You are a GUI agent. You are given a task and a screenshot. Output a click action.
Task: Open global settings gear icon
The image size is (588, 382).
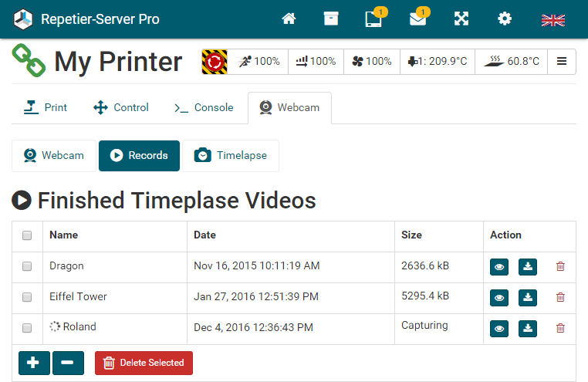tap(505, 19)
